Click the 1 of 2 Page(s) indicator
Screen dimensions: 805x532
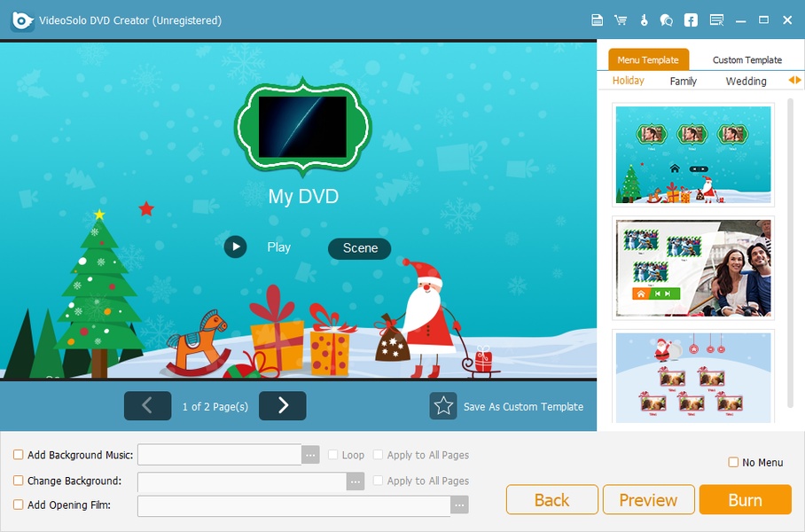pyautogui.click(x=215, y=407)
